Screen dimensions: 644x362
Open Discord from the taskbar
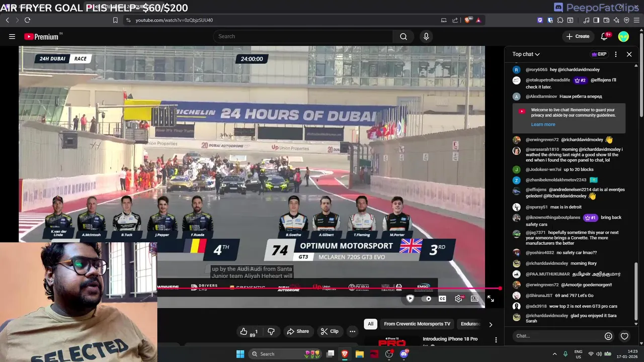[404, 354]
